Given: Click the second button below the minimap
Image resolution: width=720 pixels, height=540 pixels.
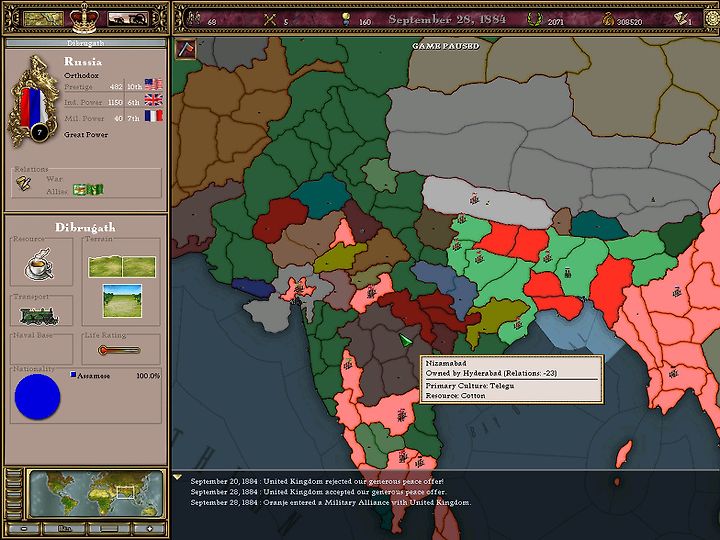Looking at the screenshot, I should pos(65,529).
